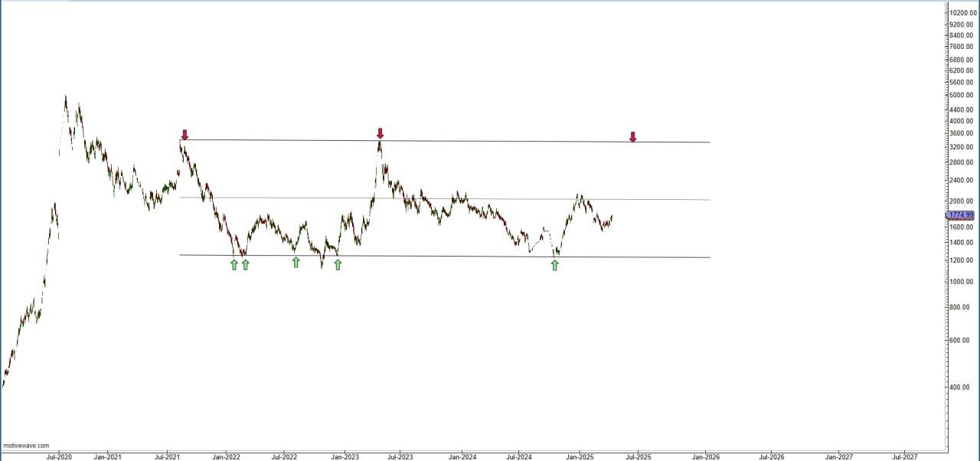Select the lower horizontal support line
Image resolution: width=980 pixels, height=461 pixels.
coord(459,257)
